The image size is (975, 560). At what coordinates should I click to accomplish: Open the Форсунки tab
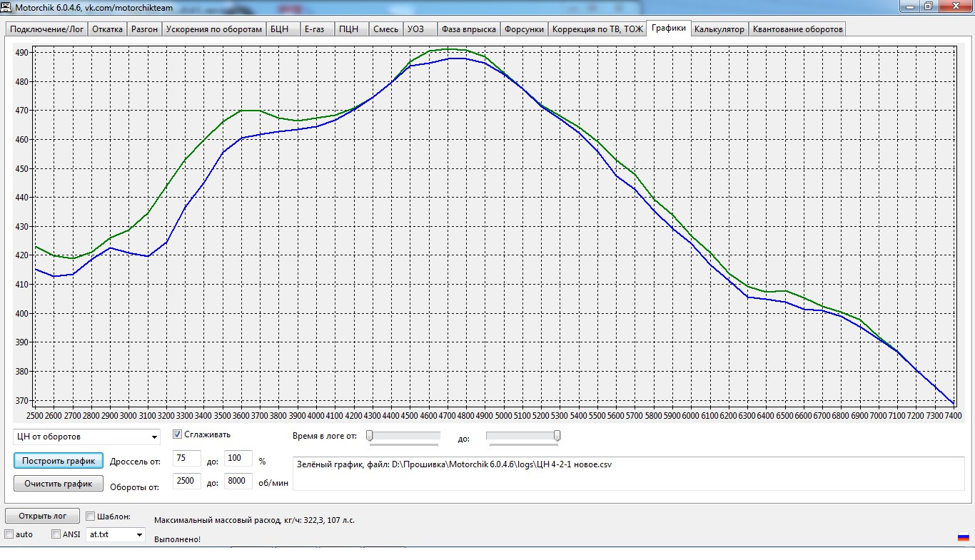coord(524,29)
